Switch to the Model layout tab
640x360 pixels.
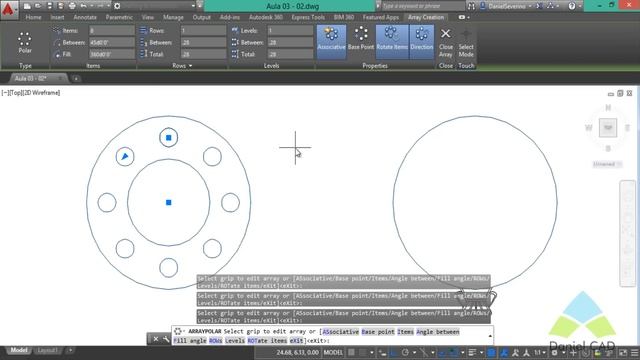(x=19, y=350)
